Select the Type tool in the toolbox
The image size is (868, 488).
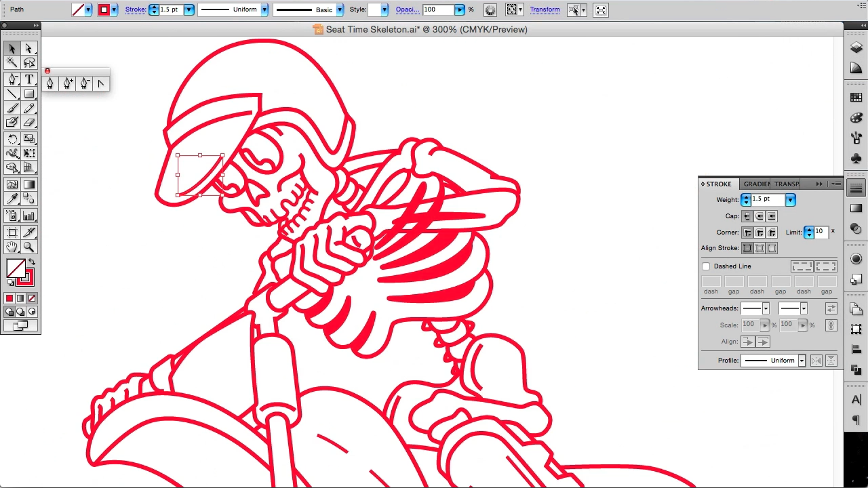click(29, 79)
